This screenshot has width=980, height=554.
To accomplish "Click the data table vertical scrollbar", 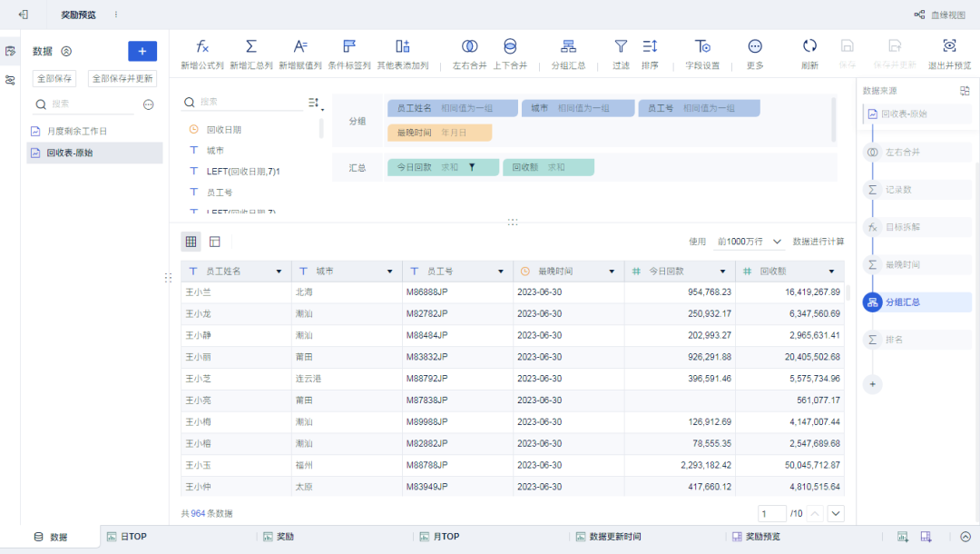I will pos(848,292).
